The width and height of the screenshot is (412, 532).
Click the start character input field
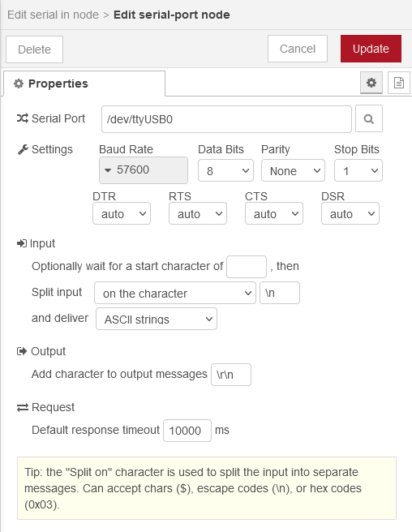pyautogui.click(x=247, y=267)
